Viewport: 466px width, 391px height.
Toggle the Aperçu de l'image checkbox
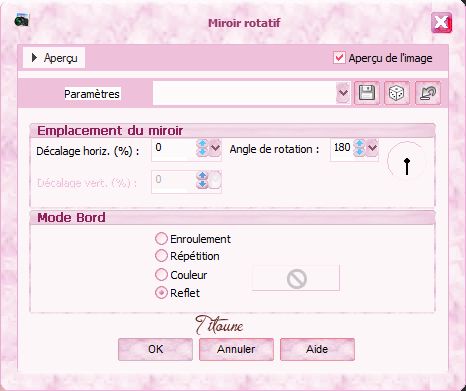339,58
